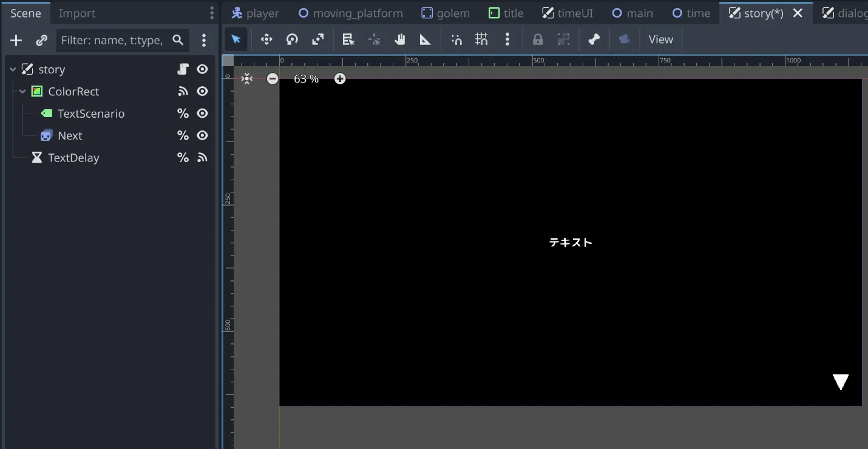Select the Scale Mode tool

coord(318,39)
